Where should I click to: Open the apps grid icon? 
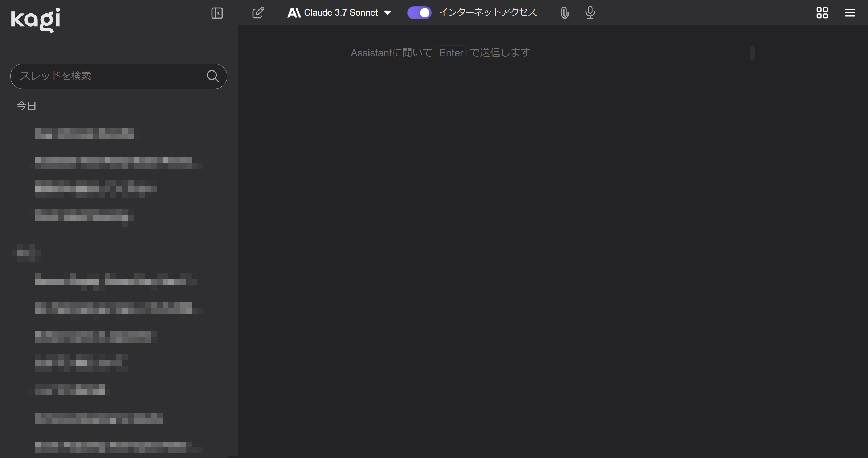pos(822,13)
